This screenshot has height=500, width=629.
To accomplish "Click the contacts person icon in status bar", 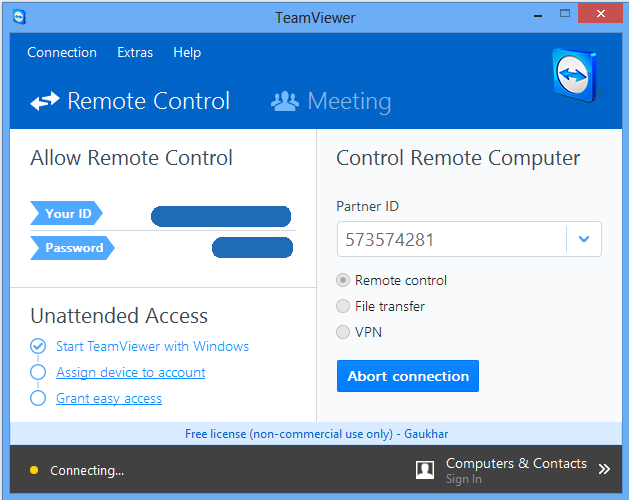I will point(425,469).
